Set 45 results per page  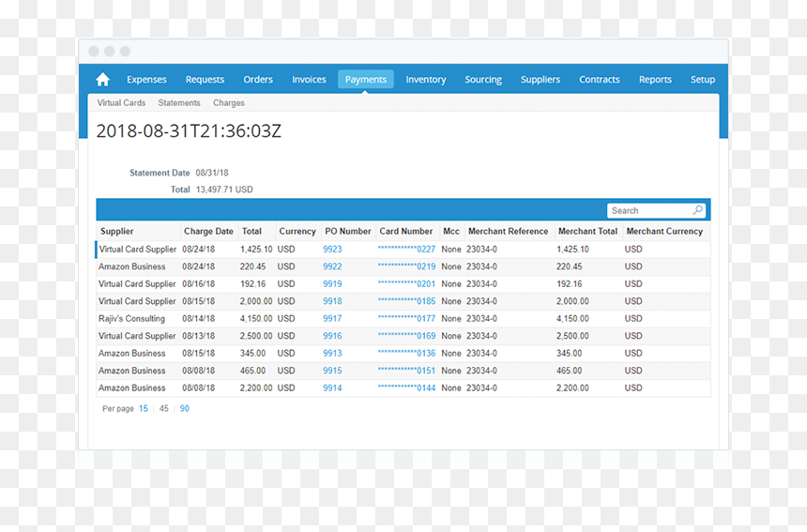coord(163,408)
